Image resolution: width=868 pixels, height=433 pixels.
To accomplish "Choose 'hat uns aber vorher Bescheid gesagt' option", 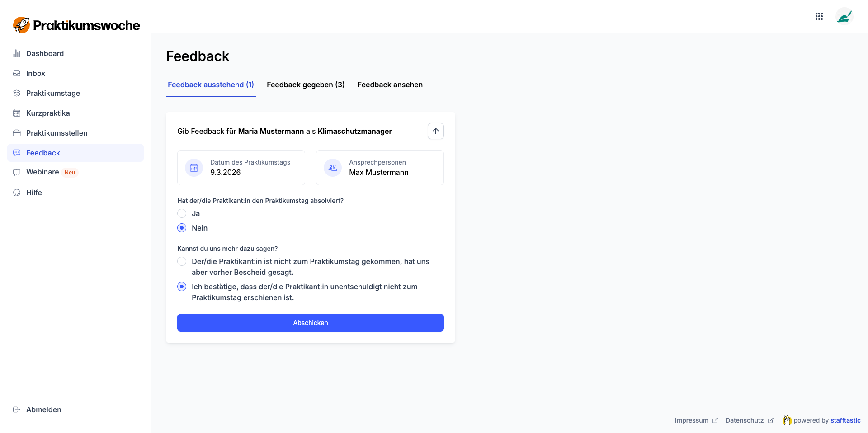I will point(182,261).
